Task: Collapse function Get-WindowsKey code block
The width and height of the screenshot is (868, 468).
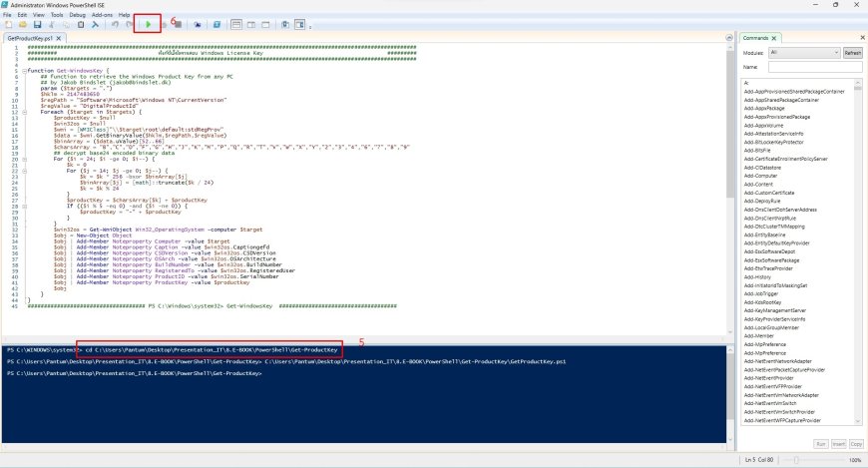Action: (x=24, y=71)
